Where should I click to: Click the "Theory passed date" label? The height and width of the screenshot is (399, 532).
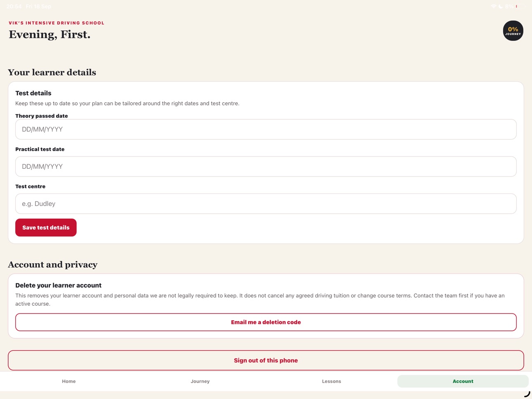(42, 116)
